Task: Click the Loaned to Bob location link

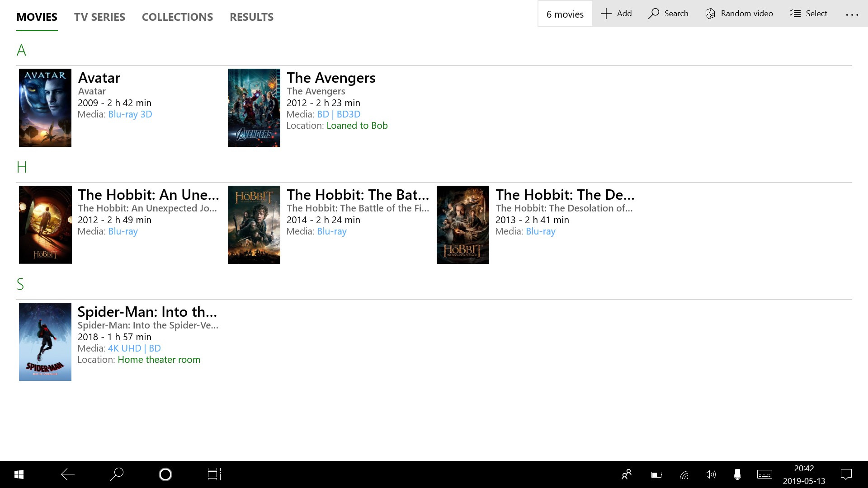Action: click(357, 126)
